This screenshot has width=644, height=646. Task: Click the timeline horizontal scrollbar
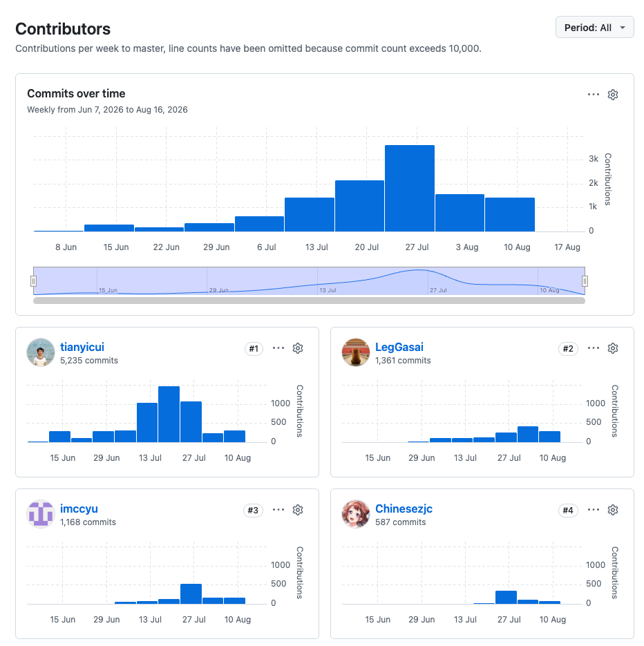pos(309,301)
